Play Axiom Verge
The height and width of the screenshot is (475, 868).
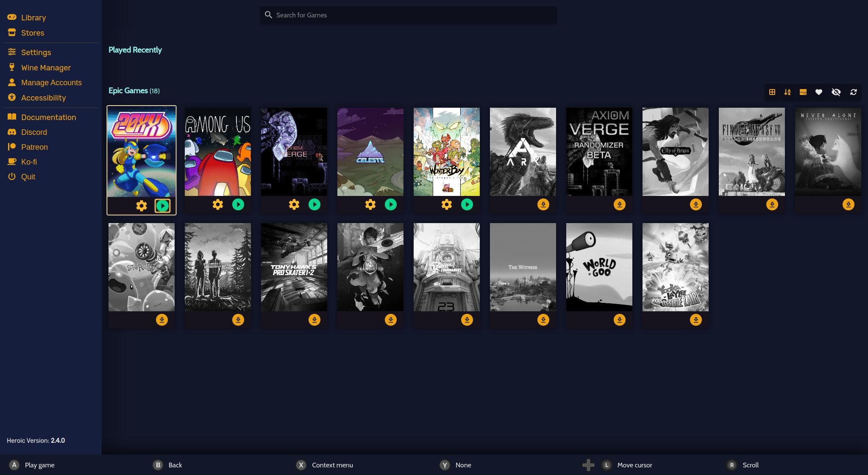[314, 204]
